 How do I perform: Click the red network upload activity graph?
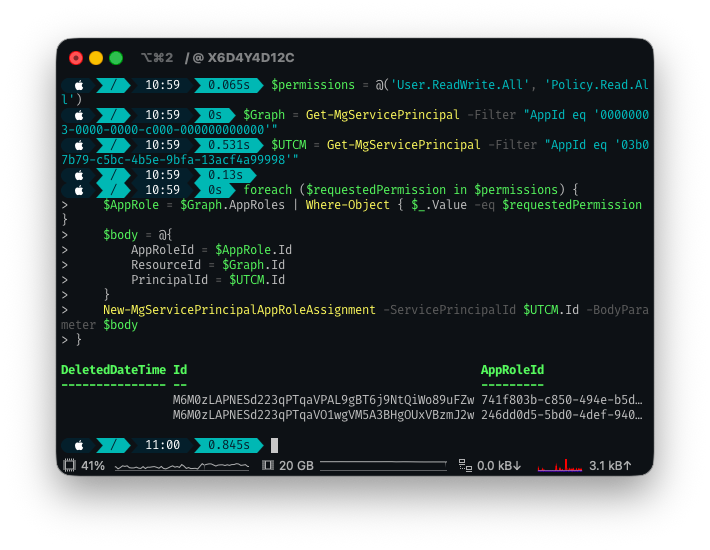(x=559, y=465)
